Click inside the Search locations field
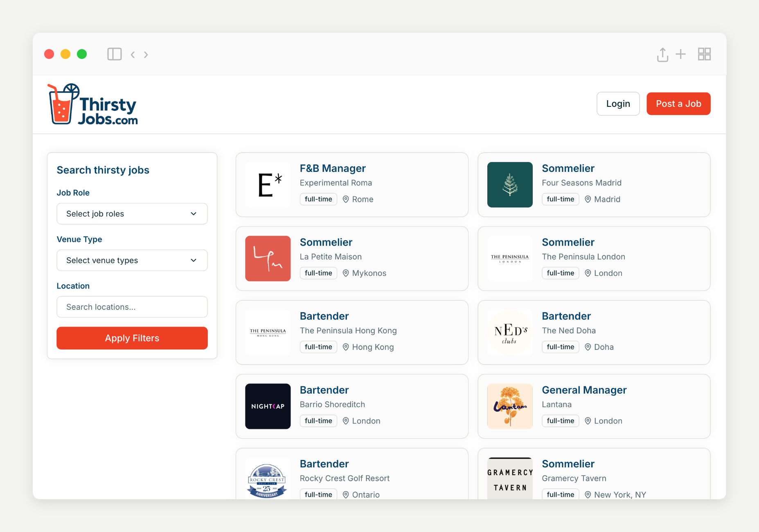This screenshot has height=532, width=759. point(132,307)
